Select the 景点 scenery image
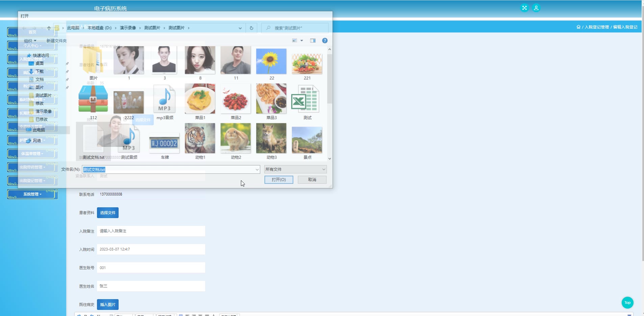Screen dimensions: 644x316 coord(307,143)
